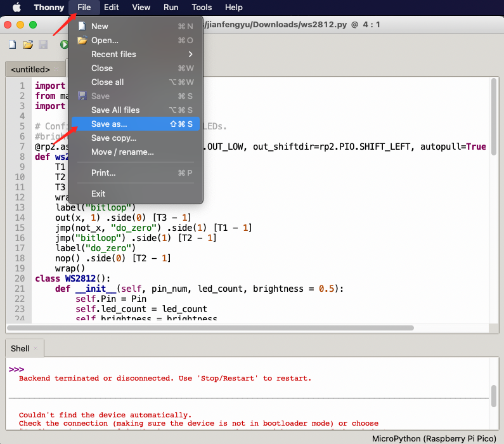Viewport: 504px width, 444px height.
Task: Open the Thonny application menu
Action: (49, 7)
